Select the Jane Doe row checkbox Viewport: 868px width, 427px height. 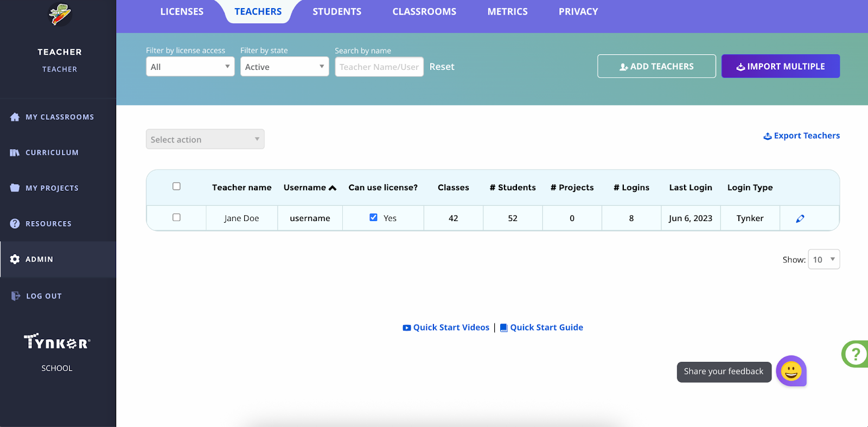[x=176, y=217]
